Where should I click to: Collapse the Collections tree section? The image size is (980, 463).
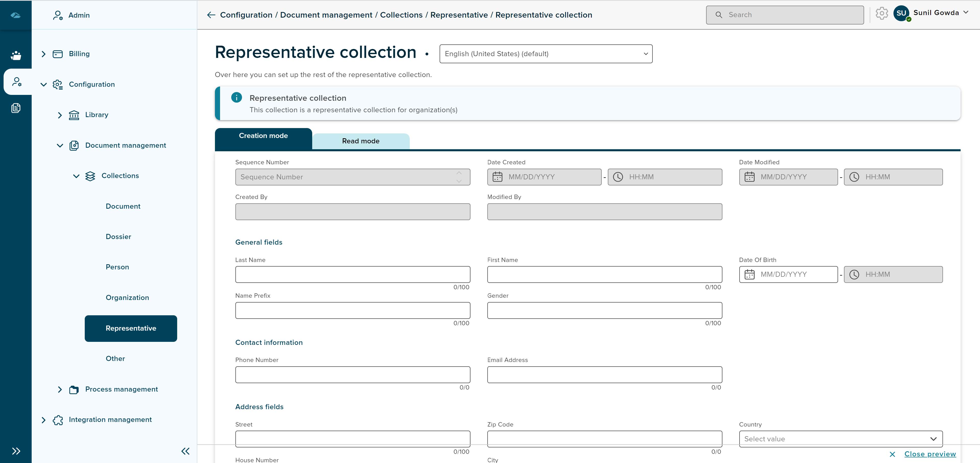tap(76, 176)
